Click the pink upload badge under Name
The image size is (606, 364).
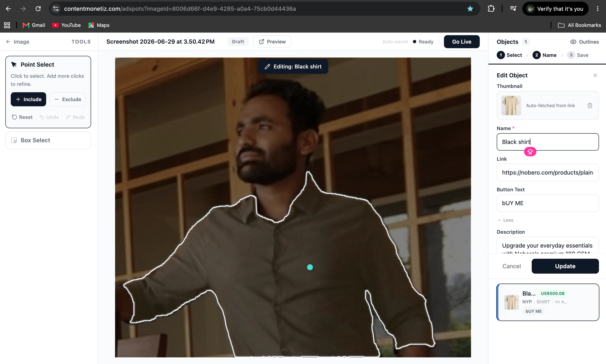pyautogui.click(x=530, y=152)
